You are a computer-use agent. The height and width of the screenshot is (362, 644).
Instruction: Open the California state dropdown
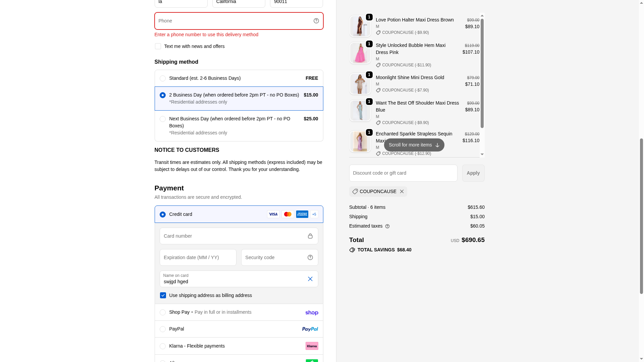click(238, 3)
